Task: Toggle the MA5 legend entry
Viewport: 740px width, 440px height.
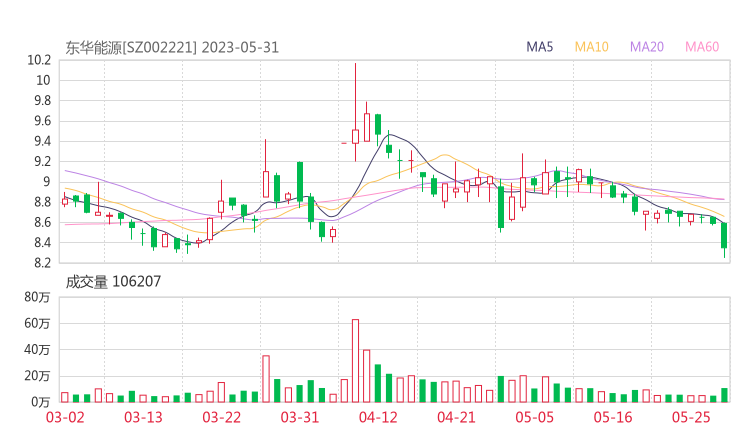Action: click(539, 47)
